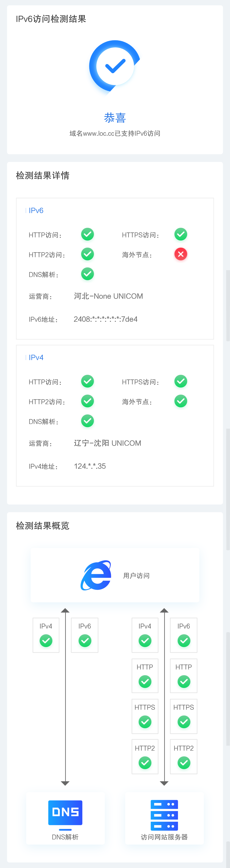Viewport: 230px width, 868px height.
Task: Click the website server stack icon
Action: click(164, 815)
